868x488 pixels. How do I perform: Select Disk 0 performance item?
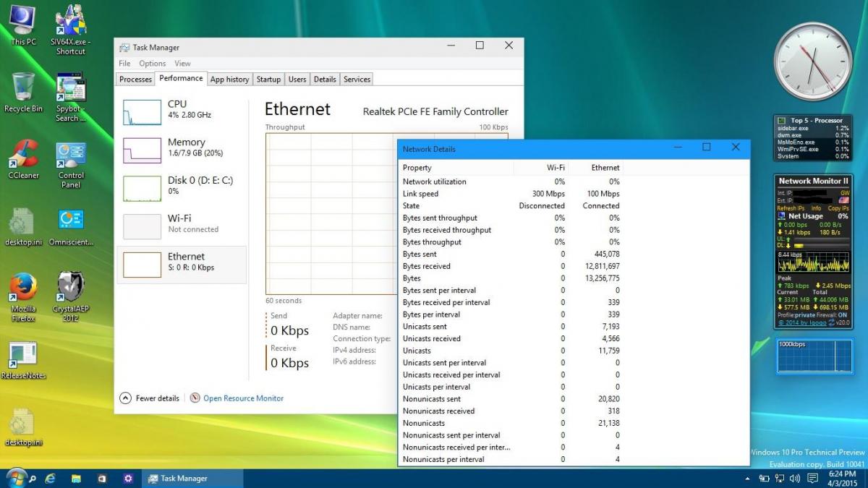coord(182,187)
